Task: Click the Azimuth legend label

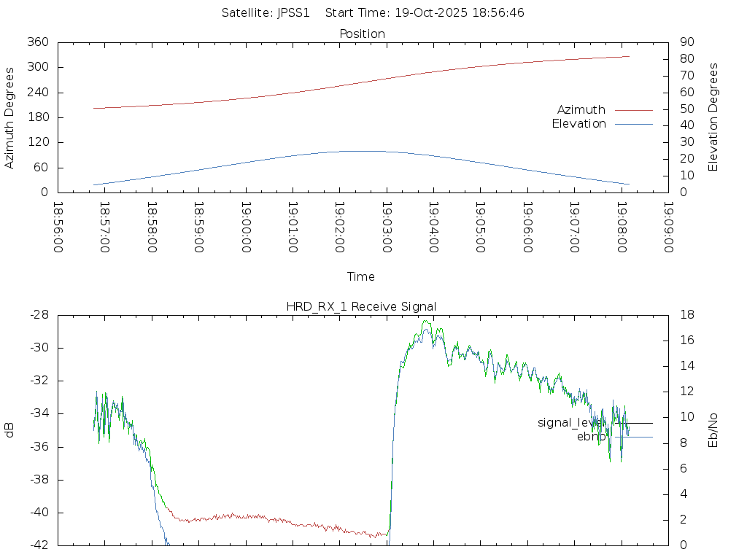Action: coord(581,110)
